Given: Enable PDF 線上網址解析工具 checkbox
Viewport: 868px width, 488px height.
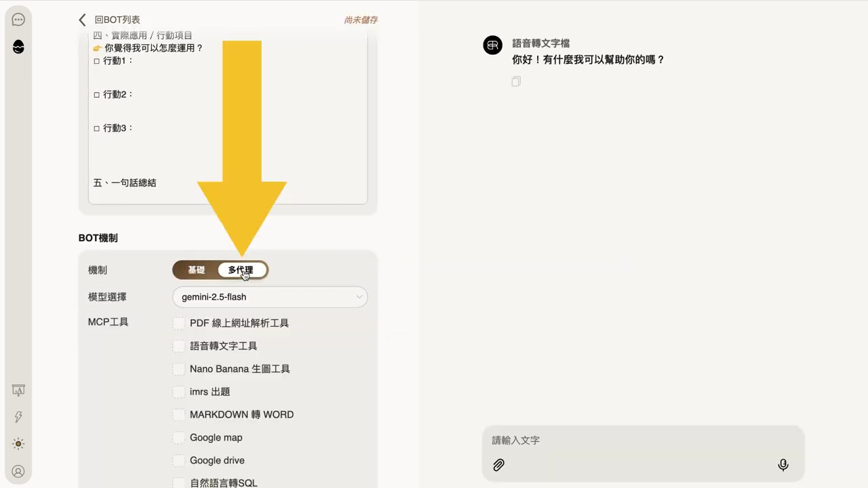Looking at the screenshot, I should [x=178, y=323].
